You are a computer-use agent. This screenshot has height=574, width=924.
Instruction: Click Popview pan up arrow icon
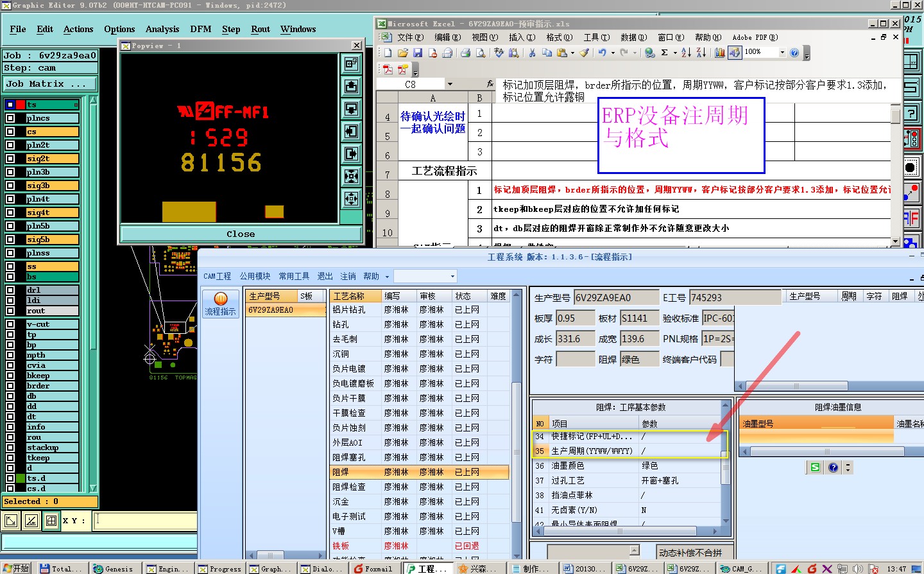pyautogui.click(x=351, y=86)
